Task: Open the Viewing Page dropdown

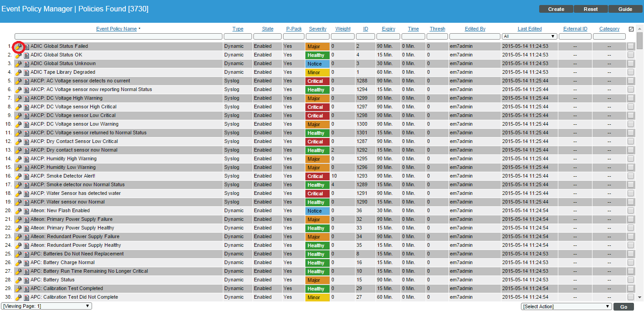Action: click(46, 306)
